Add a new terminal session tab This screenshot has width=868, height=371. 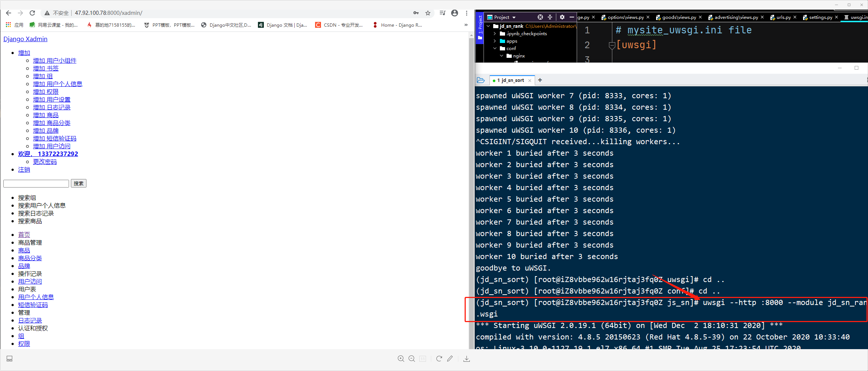click(x=540, y=80)
